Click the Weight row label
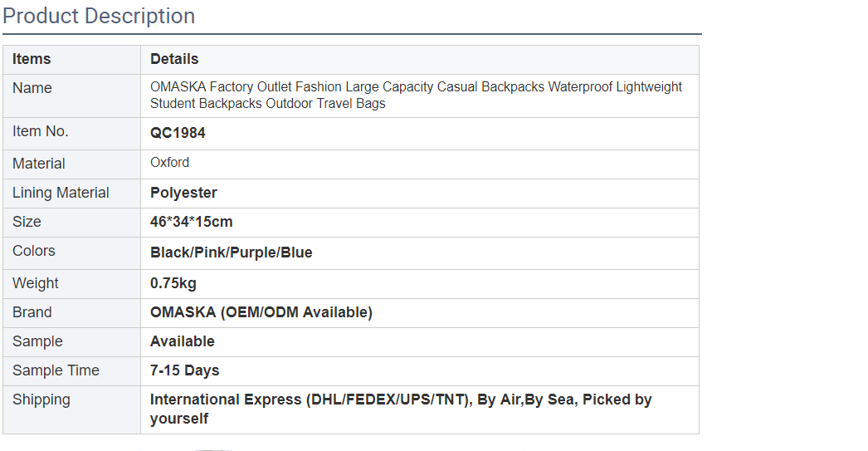The width and height of the screenshot is (868, 451). pos(36,283)
